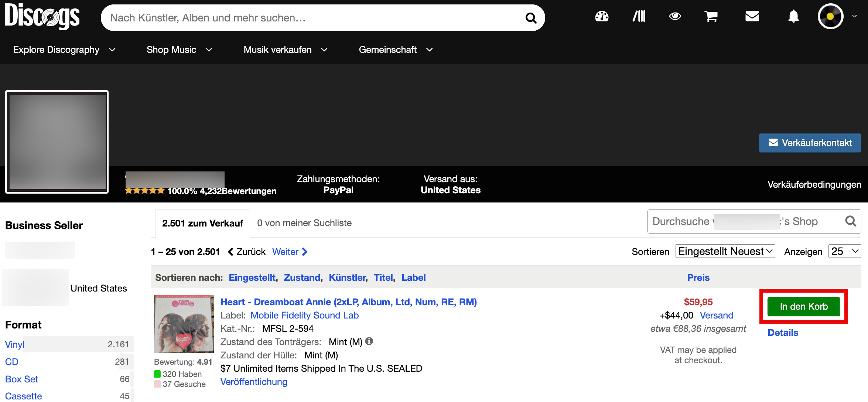Sort by Titel
The image size is (868, 402).
pos(383,277)
